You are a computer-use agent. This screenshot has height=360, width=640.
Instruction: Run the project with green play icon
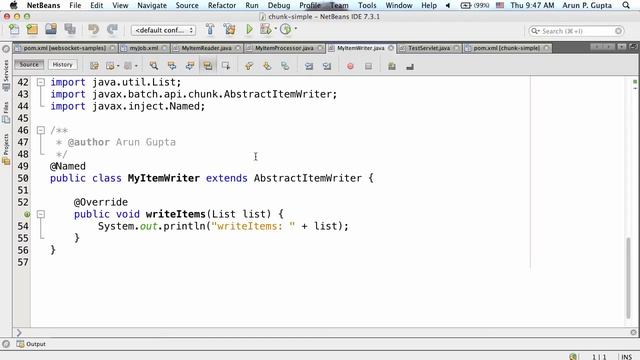(249, 29)
